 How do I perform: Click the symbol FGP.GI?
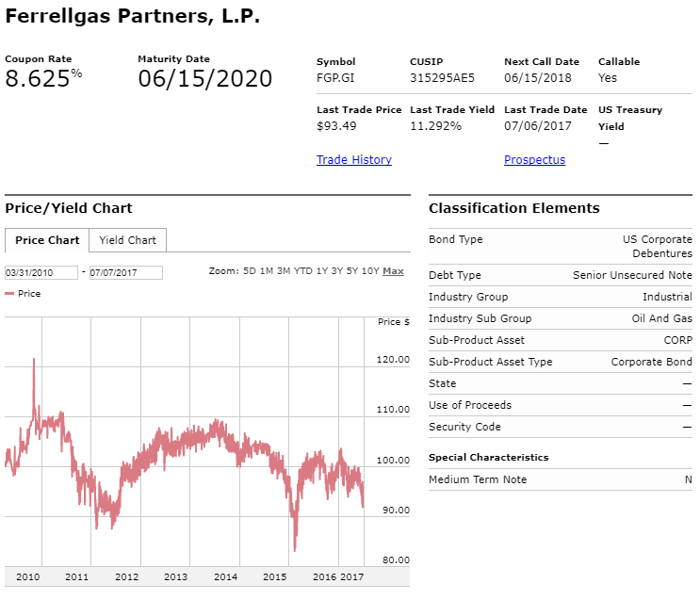tap(335, 78)
